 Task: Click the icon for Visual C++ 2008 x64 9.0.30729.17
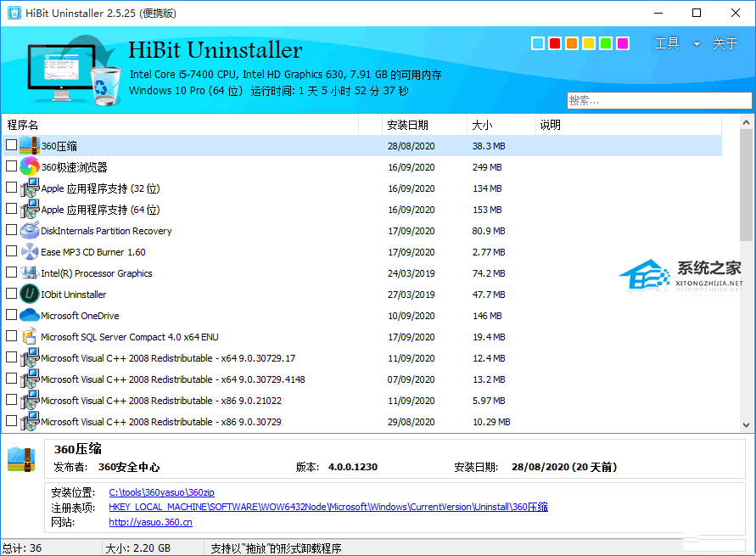[30, 358]
